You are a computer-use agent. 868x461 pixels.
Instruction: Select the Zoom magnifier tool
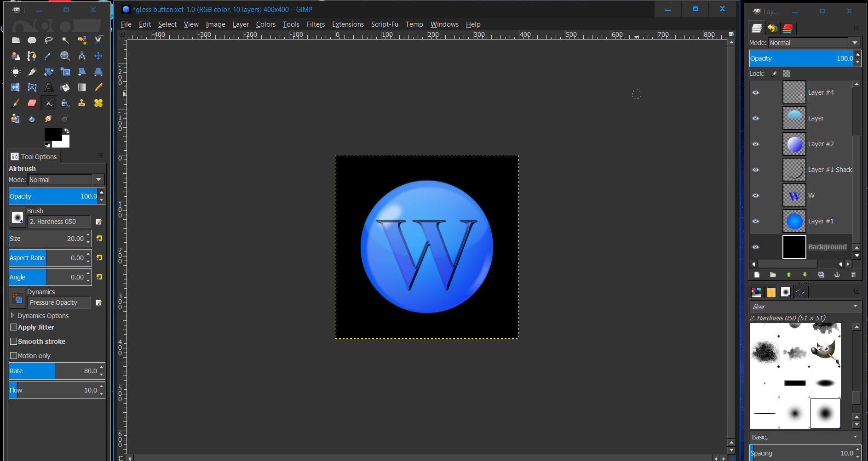pos(65,56)
